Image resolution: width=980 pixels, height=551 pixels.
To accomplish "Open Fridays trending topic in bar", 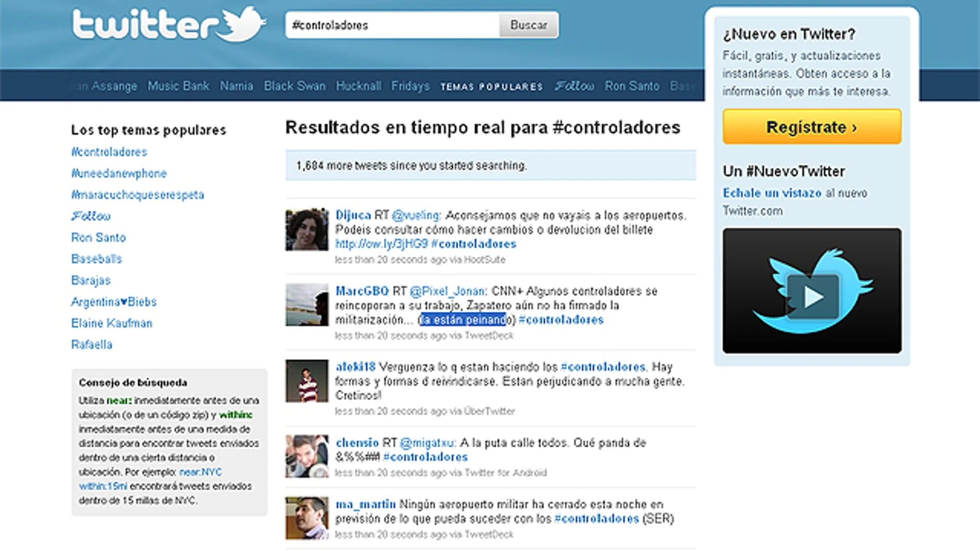I will [x=411, y=86].
